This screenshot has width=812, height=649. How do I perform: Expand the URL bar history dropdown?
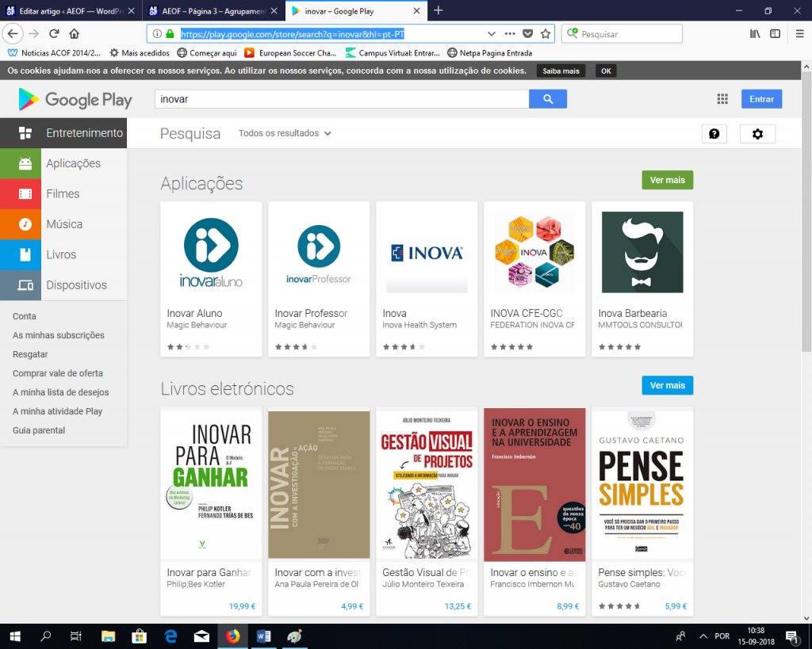pyautogui.click(x=492, y=33)
